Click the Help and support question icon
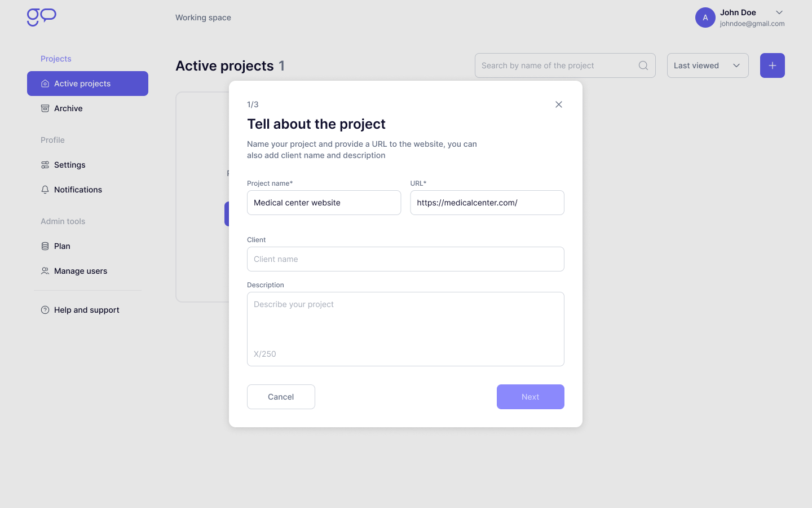Screen dimensions: 812x508 tap(45, 310)
